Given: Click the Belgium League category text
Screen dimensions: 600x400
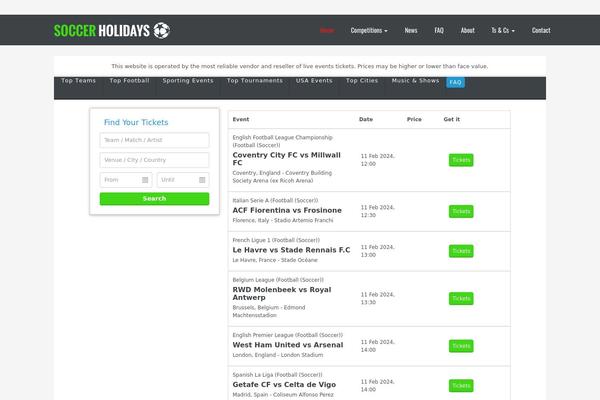Looking at the screenshot, I should [278, 280].
